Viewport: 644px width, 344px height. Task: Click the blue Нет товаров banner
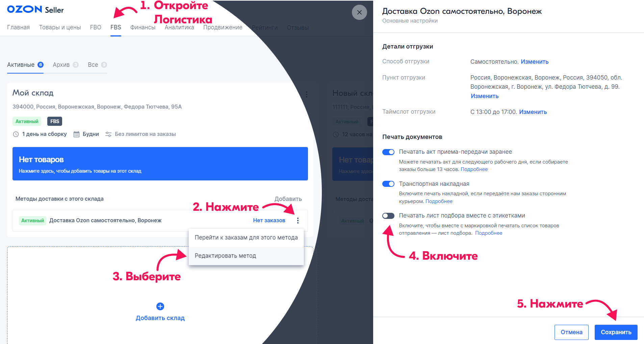pyautogui.click(x=160, y=164)
